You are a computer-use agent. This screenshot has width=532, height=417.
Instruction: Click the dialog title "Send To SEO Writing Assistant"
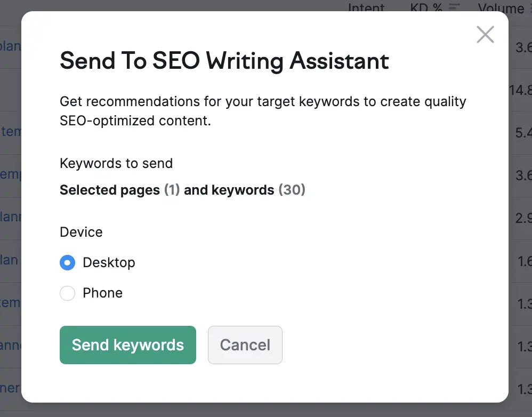coord(224,61)
